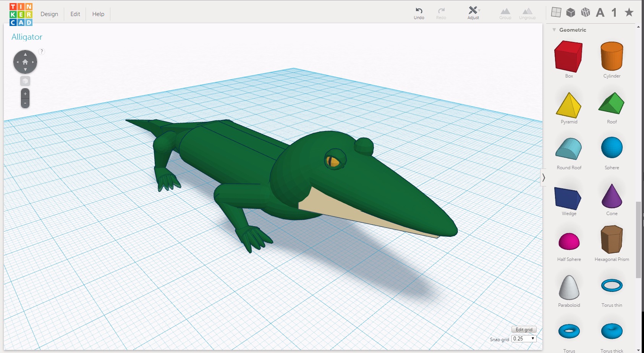Open the Help menu
644x353 pixels.
[98, 14]
